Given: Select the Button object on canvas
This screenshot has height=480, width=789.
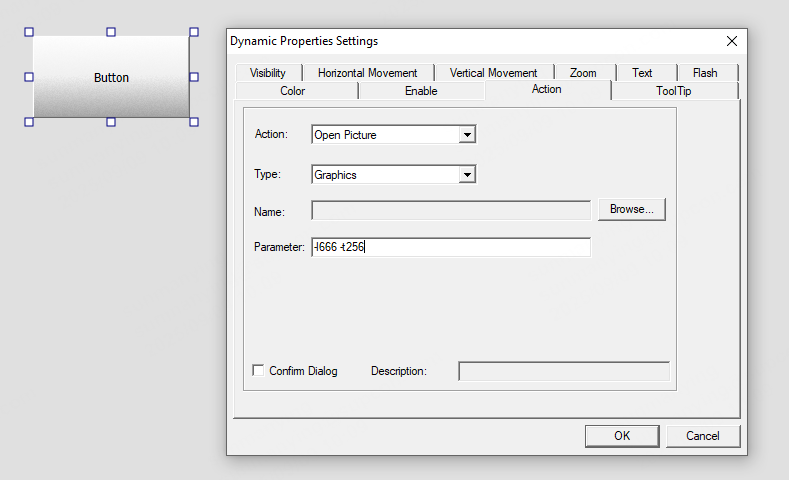Looking at the screenshot, I should tap(111, 77).
